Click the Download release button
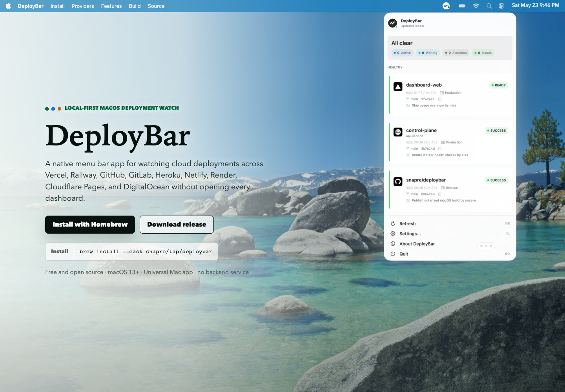Screen dimensions: 565x392 pyautogui.click(x=177, y=225)
